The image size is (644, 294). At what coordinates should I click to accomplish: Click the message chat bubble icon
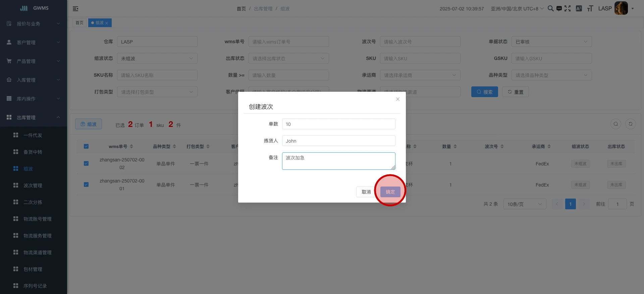[559, 9]
